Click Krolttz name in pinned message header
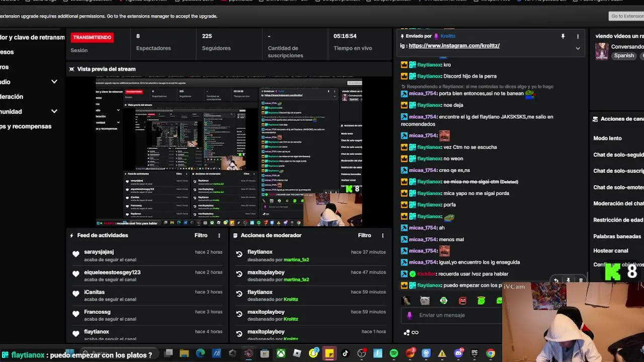This screenshot has width=644, height=362. 448,36
